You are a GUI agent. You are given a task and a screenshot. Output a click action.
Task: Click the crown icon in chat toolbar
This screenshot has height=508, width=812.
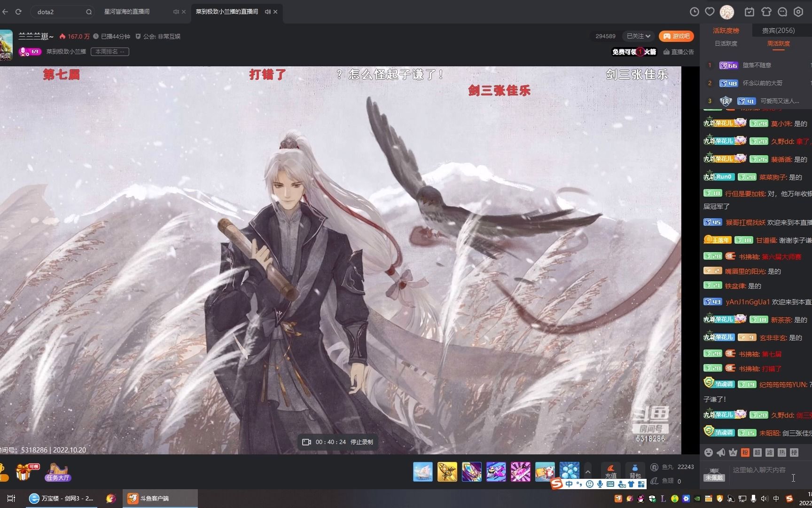[733, 452]
